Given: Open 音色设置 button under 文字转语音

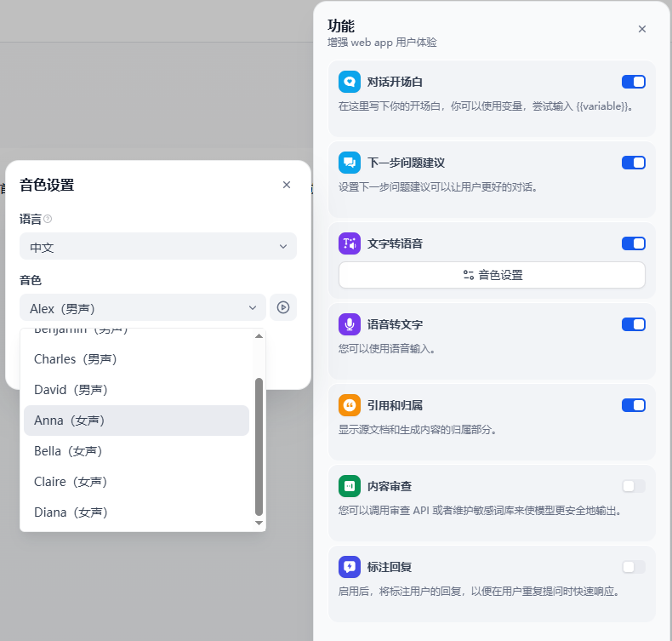Looking at the screenshot, I should coord(492,275).
